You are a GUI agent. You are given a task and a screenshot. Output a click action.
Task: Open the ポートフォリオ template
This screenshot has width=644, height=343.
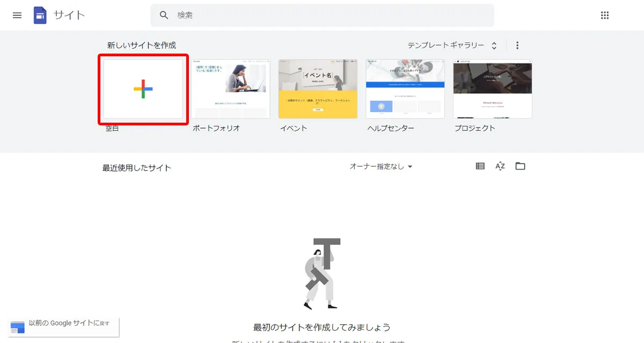point(230,88)
